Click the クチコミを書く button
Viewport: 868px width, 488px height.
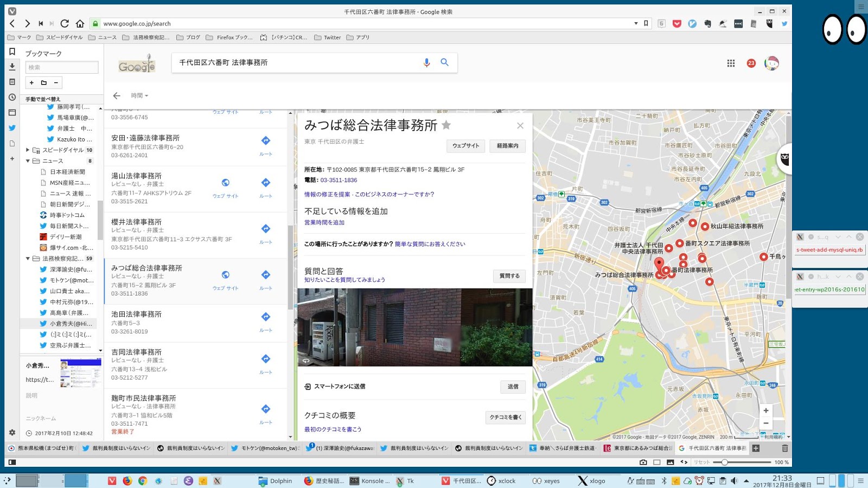click(506, 417)
